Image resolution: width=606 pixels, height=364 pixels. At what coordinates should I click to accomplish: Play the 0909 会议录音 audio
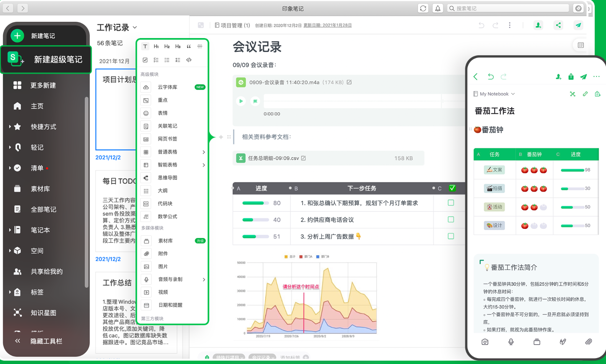tap(241, 101)
